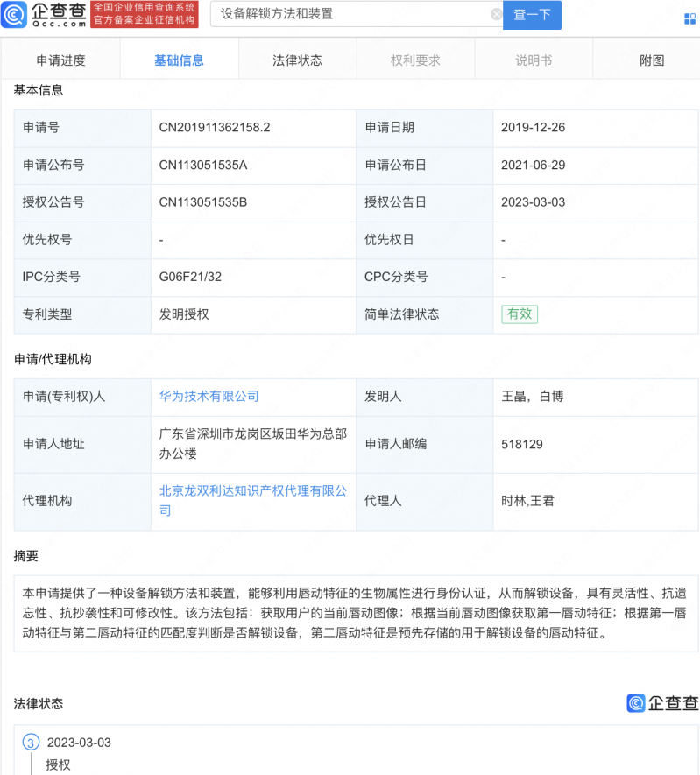Click the 发明人 label cell
Viewport: 700px width, 775px height.
tap(425, 397)
